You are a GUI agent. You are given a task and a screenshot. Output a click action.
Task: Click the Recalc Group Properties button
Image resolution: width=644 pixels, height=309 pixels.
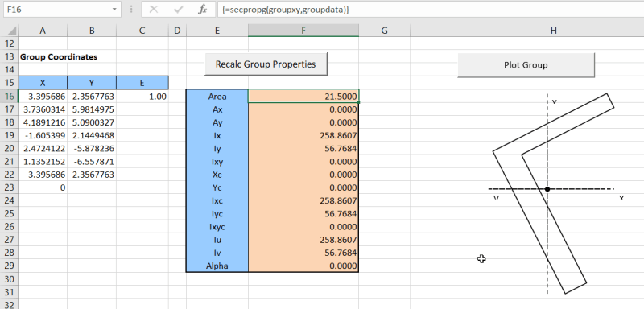tap(266, 64)
